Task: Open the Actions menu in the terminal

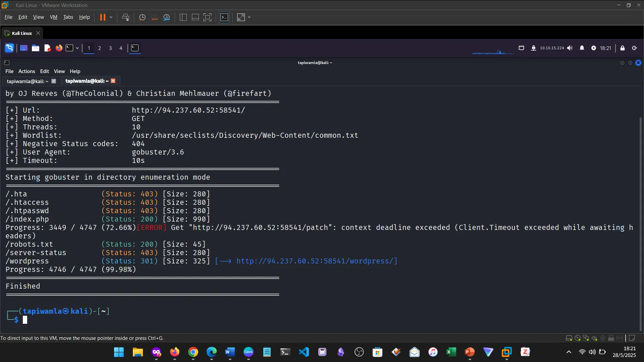Action: pyautogui.click(x=26, y=71)
